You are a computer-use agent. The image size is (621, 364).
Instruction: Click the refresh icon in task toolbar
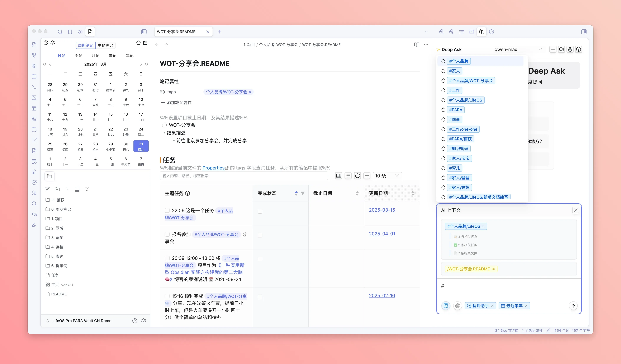point(357,176)
